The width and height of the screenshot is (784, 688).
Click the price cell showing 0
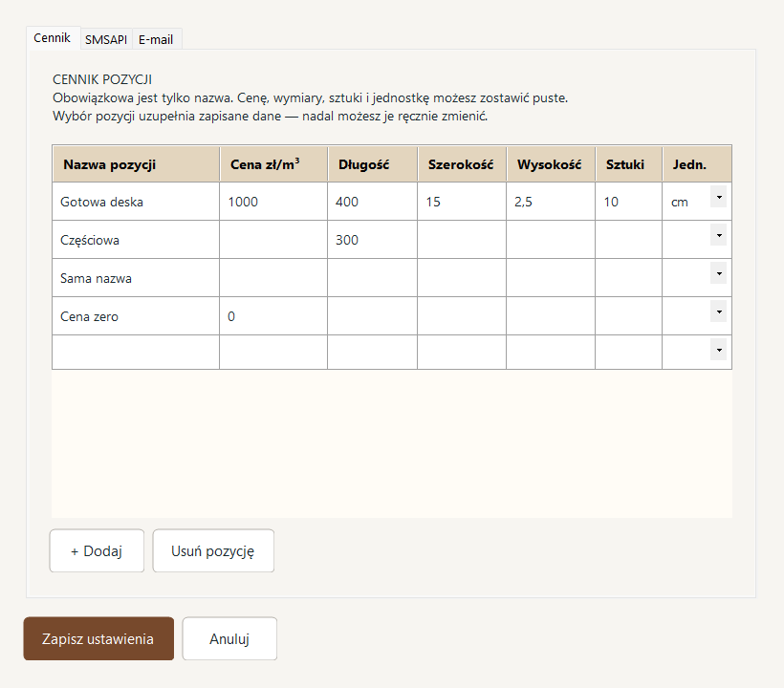pos(273,316)
